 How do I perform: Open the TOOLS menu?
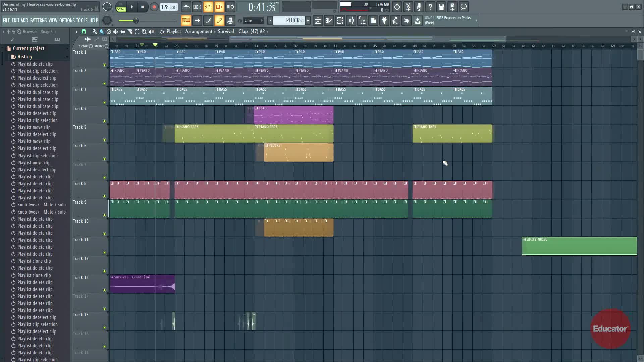(82, 21)
